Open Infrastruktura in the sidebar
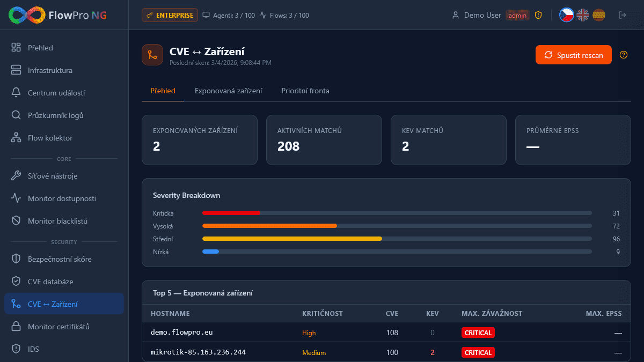The image size is (644, 362). [64, 70]
